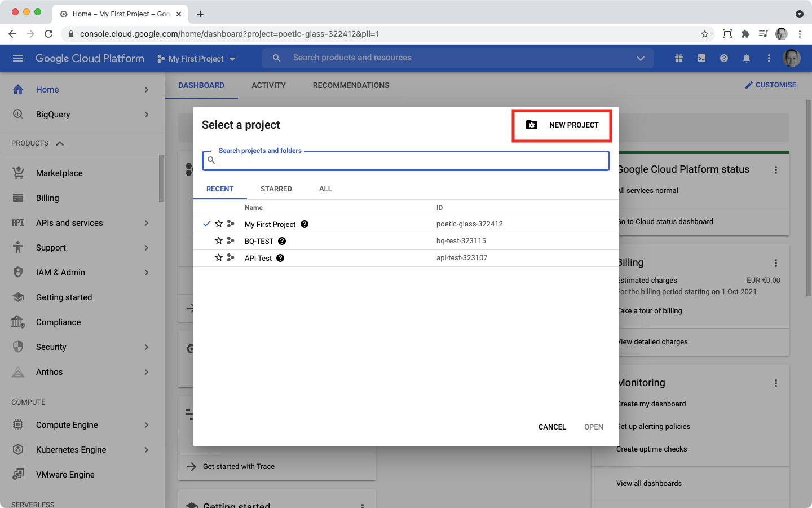Open the header three-dot settings menu
The width and height of the screenshot is (812, 508).
[x=769, y=58]
